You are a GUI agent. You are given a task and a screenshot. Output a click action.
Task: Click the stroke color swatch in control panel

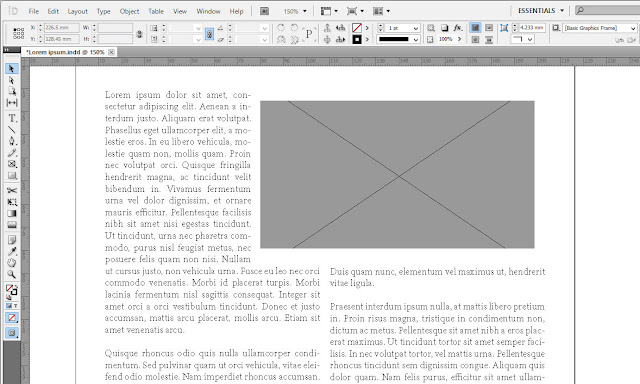(x=357, y=40)
